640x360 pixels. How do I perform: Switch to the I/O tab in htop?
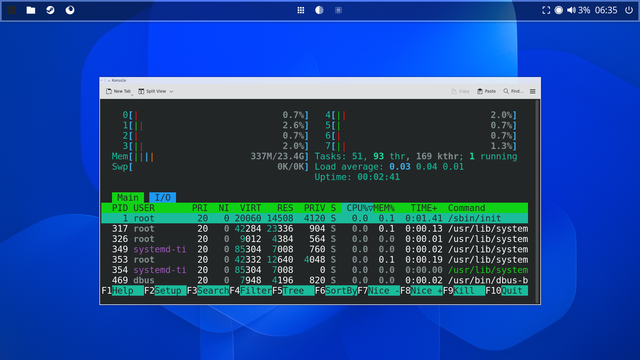coord(162,198)
